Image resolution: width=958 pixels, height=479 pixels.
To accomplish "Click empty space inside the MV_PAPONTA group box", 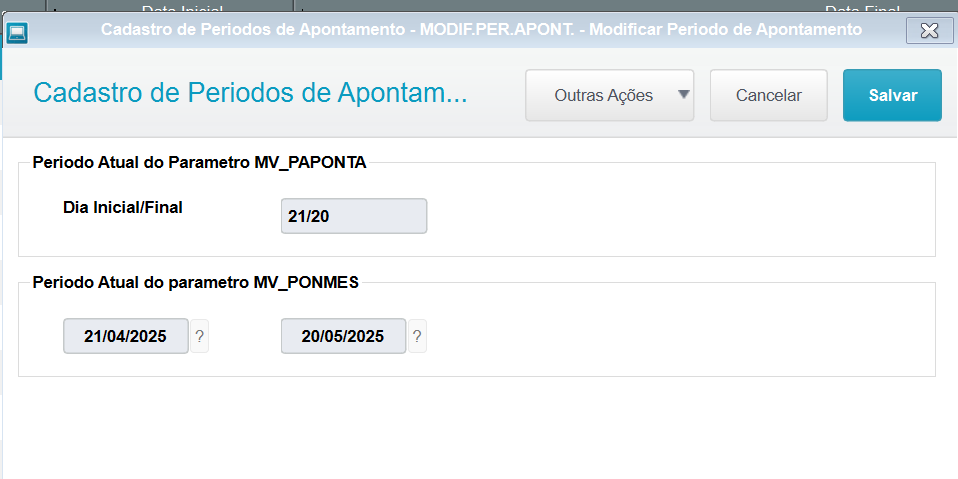I will coord(680,215).
